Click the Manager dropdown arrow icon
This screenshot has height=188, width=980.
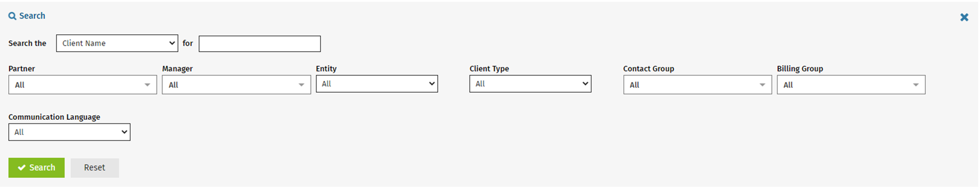[x=302, y=85]
